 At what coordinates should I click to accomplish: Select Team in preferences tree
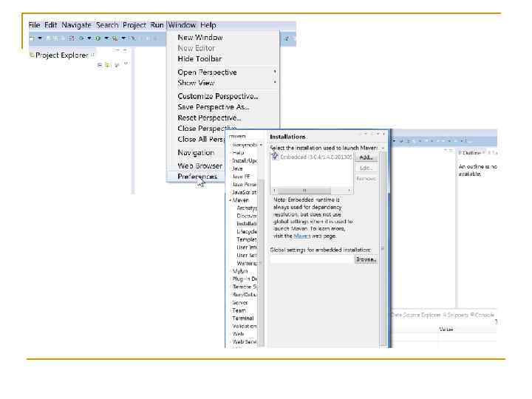tap(239, 310)
